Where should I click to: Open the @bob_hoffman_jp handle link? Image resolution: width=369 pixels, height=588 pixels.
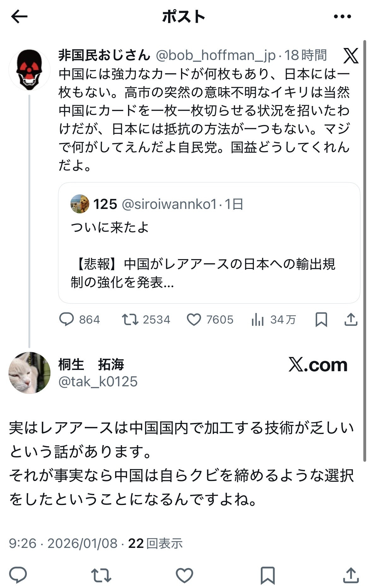point(216,55)
